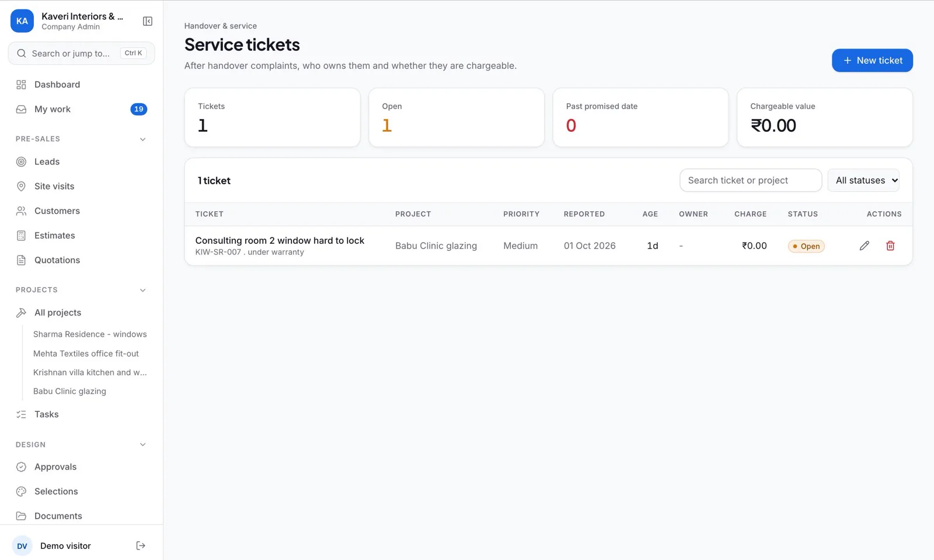Click the All projects hammer icon
Screen dimensions: 934x560
coord(21,313)
